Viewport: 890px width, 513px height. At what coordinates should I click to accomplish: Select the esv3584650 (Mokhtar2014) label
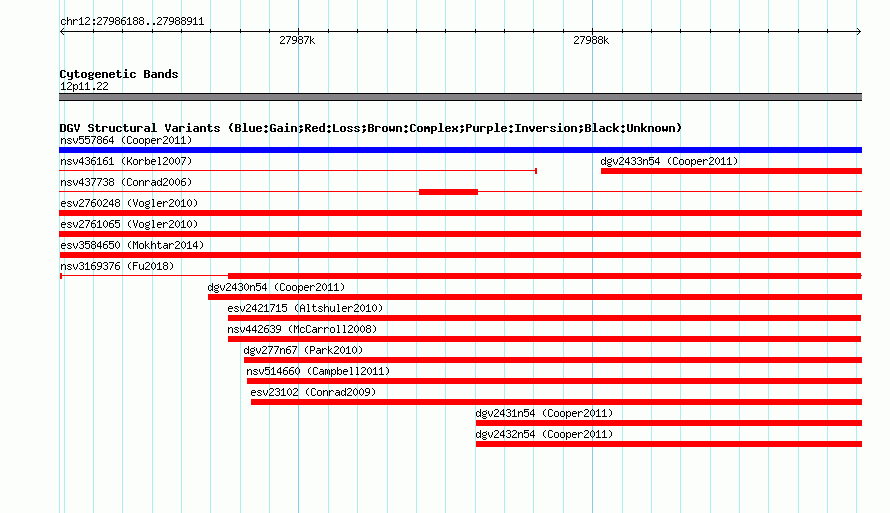click(132, 245)
